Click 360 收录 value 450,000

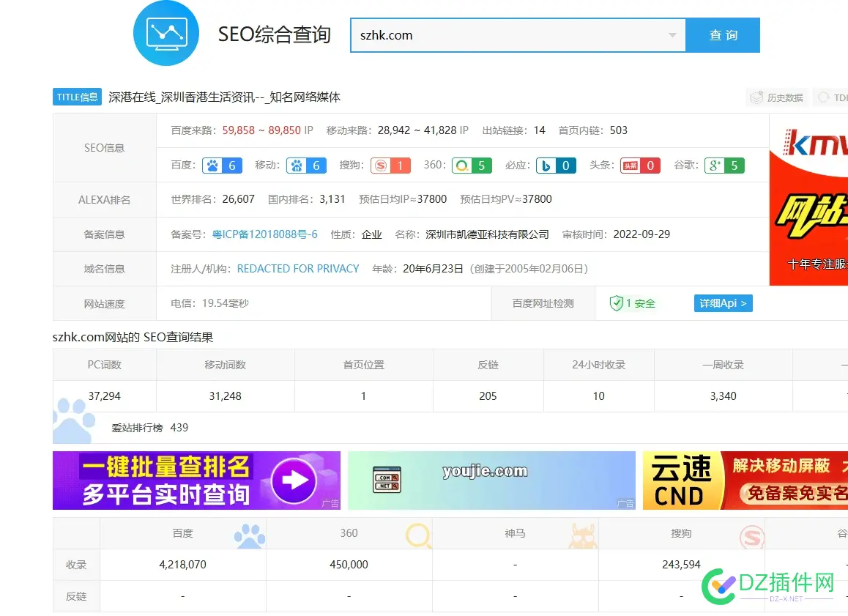click(349, 565)
